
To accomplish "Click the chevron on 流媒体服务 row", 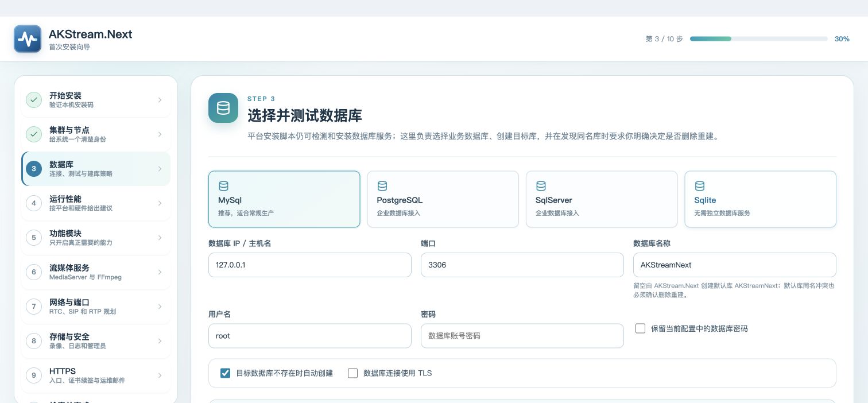I will coord(160,272).
